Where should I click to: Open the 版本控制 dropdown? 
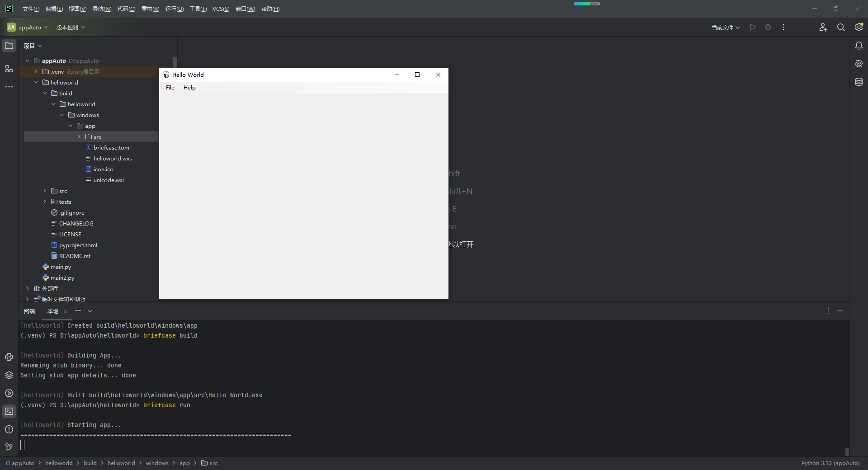coord(71,27)
